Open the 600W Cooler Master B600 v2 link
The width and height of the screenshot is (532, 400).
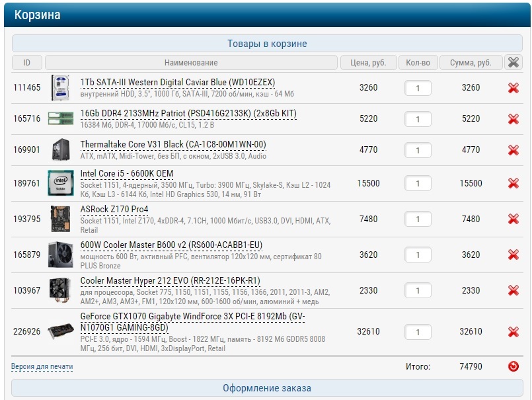(x=171, y=245)
